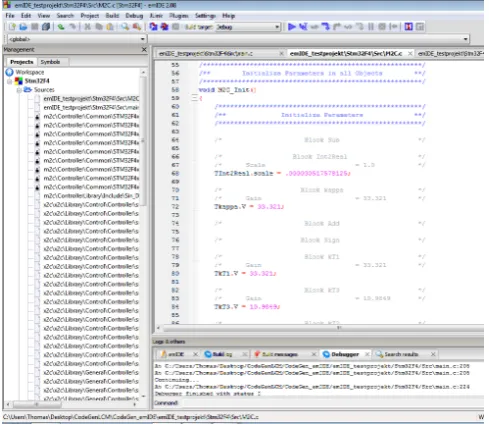Screen dimensions: 489x424
Task: Click the Find magnifier toolbar icon
Action: click(x=125, y=27)
